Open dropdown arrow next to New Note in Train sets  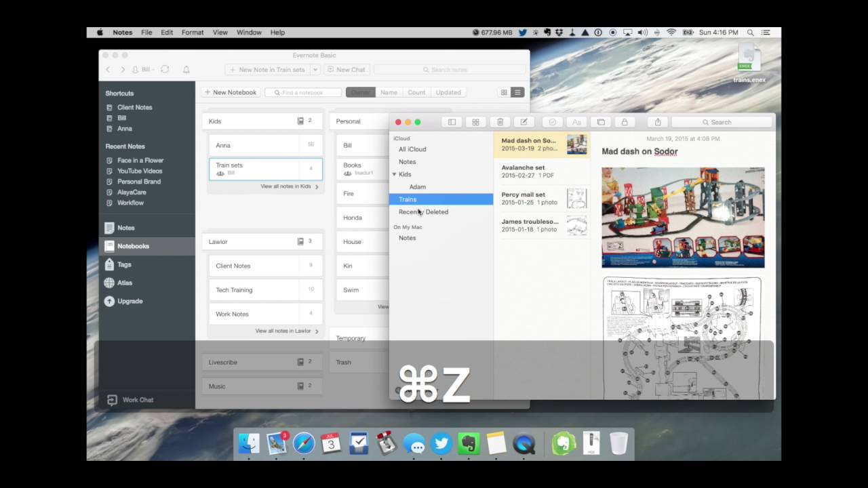point(315,69)
